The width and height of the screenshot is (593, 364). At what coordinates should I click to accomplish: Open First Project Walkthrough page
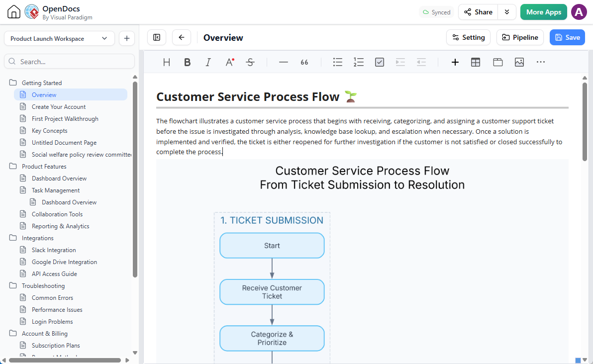[x=65, y=119]
